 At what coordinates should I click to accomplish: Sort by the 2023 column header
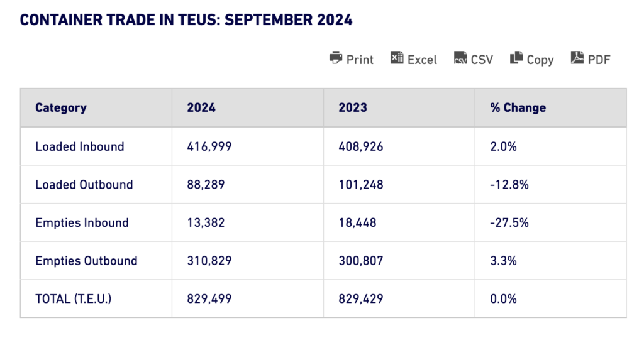[353, 107]
